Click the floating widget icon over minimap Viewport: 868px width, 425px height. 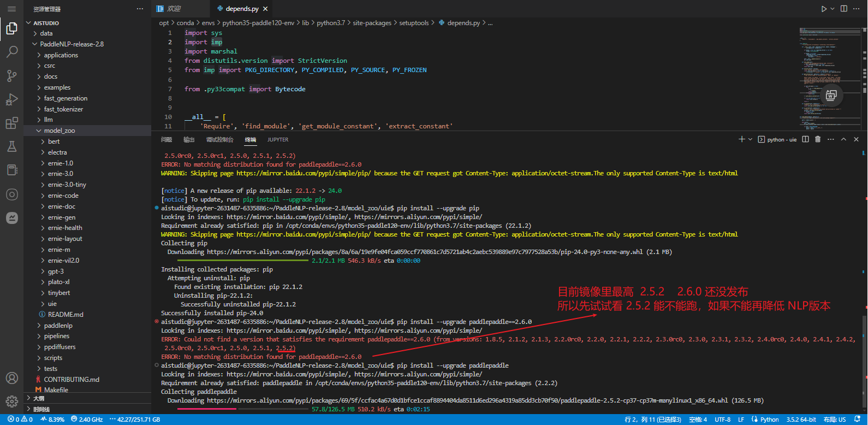pyautogui.click(x=831, y=96)
